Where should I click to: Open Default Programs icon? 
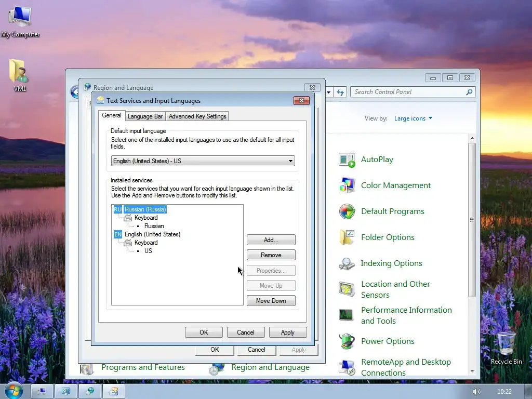click(347, 211)
